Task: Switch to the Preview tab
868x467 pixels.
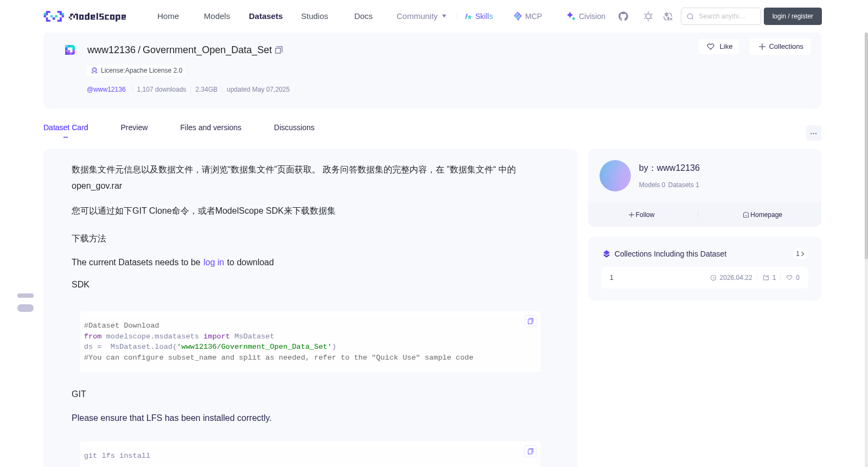Action: [x=134, y=127]
